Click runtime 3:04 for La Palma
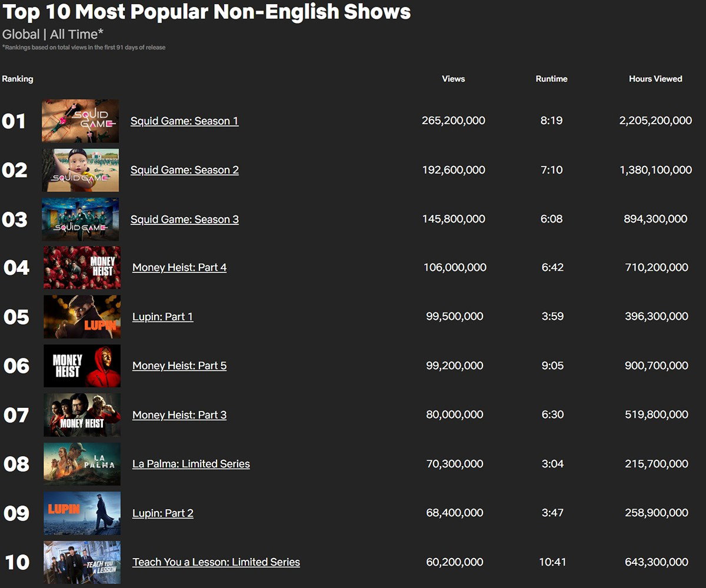This screenshot has height=588, width=706. 552,464
